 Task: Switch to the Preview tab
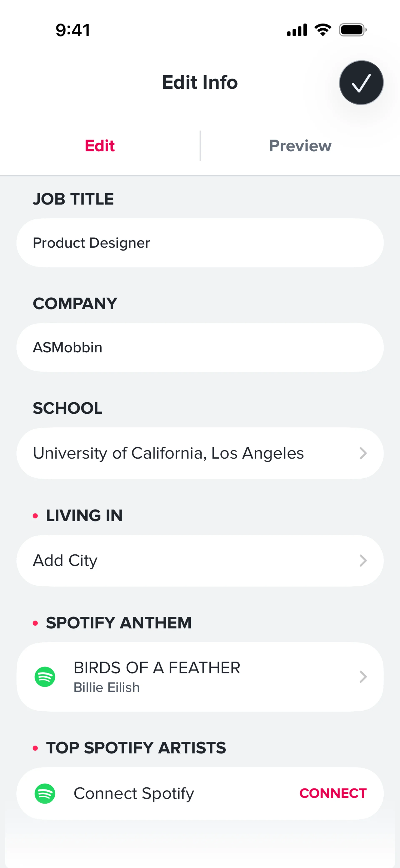[x=300, y=146]
